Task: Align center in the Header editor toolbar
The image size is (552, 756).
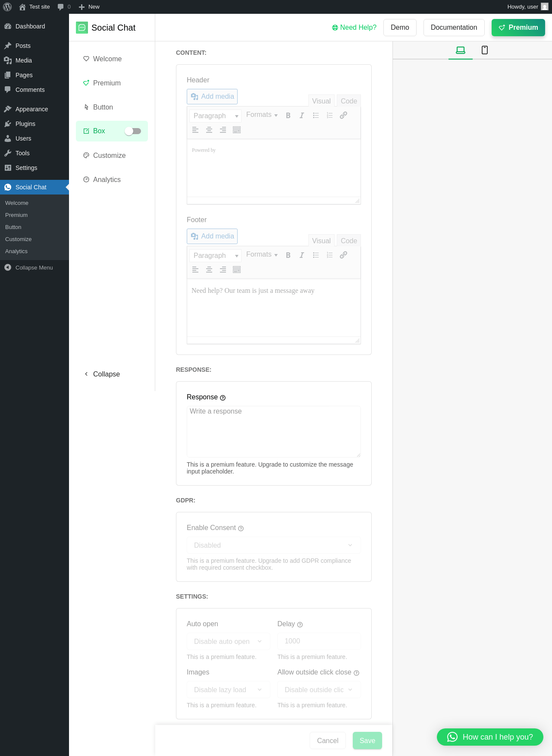Action: [x=209, y=130]
